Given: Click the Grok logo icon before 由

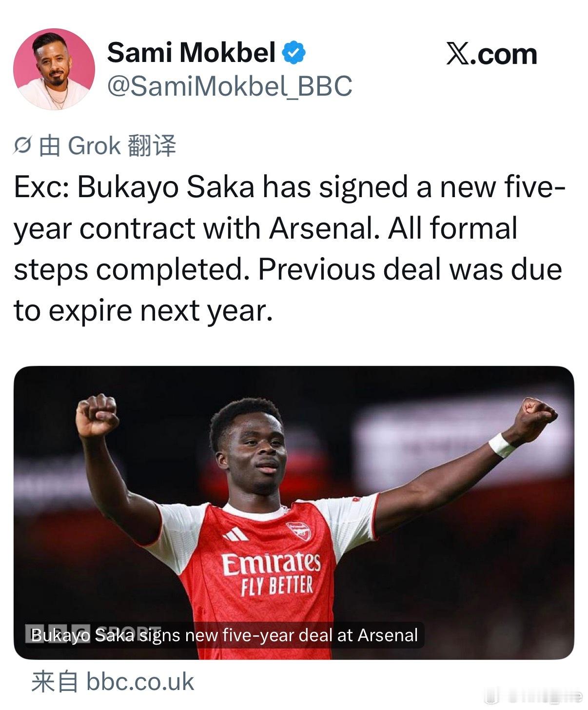Looking at the screenshot, I should [x=23, y=146].
